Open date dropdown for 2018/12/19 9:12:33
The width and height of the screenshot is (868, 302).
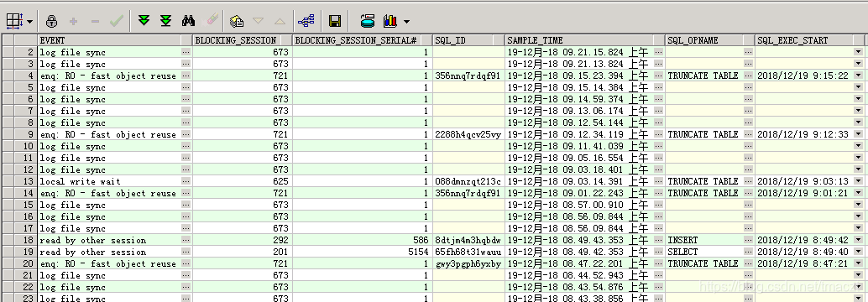(x=858, y=134)
